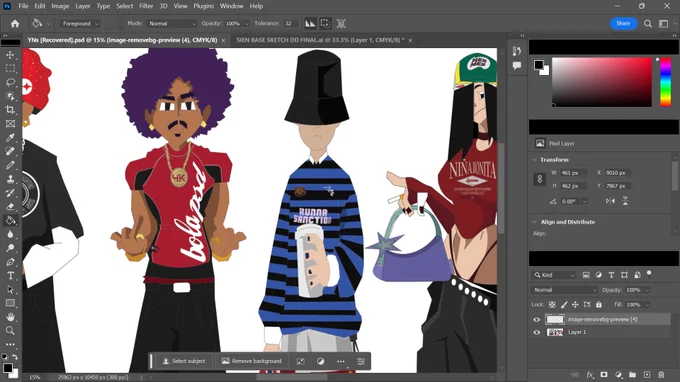Create a new layer
The height and width of the screenshot is (382, 680).
(x=647, y=375)
